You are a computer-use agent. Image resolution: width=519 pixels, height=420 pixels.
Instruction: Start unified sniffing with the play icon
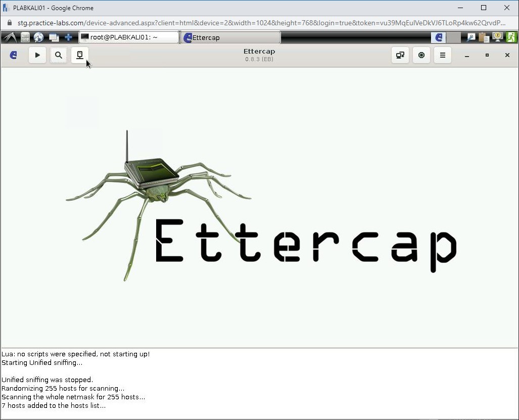(37, 55)
